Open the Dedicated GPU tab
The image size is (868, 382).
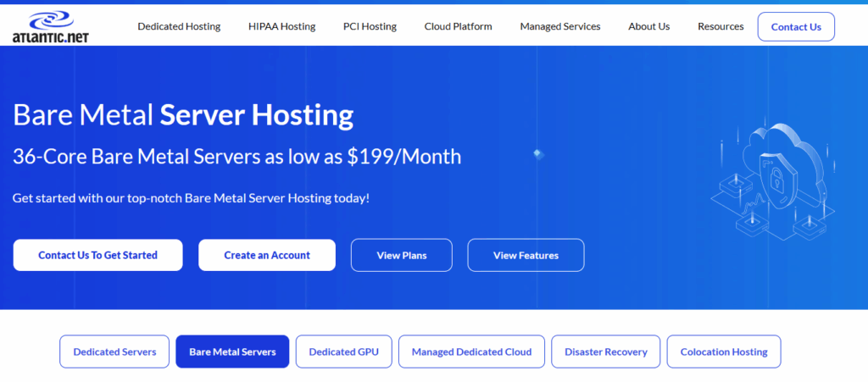coord(343,352)
